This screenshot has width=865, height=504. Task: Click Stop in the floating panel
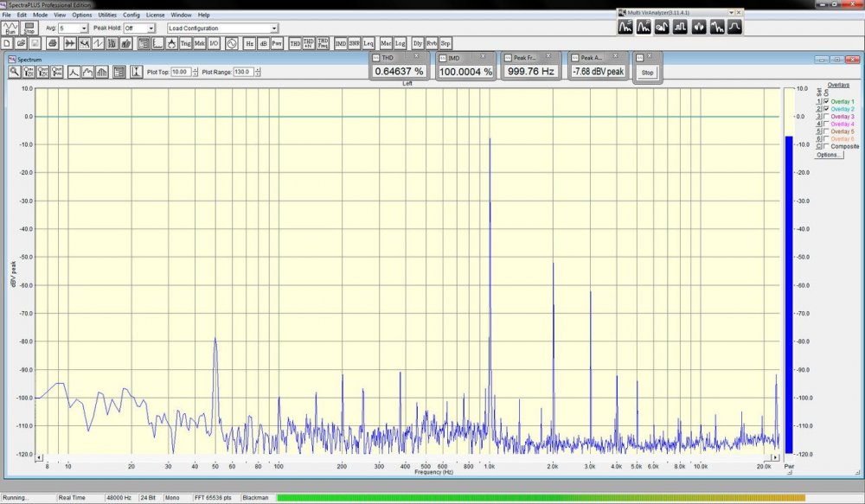pos(648,72)
